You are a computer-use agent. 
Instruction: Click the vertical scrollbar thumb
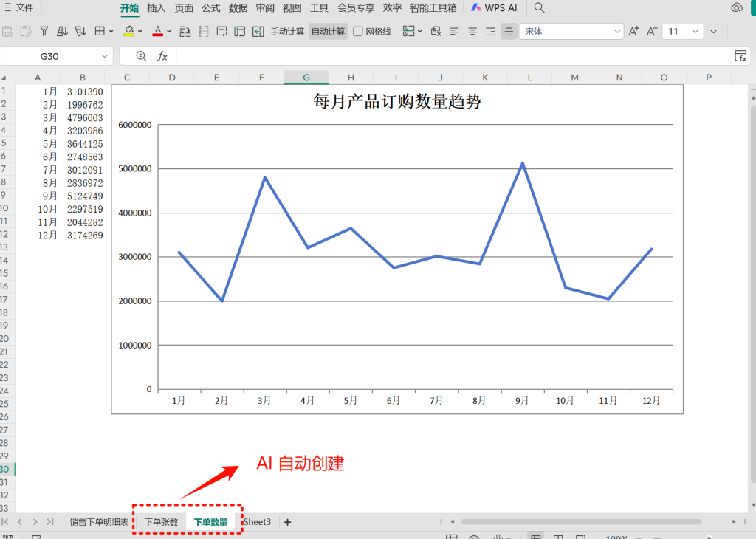tap(754, 294)
